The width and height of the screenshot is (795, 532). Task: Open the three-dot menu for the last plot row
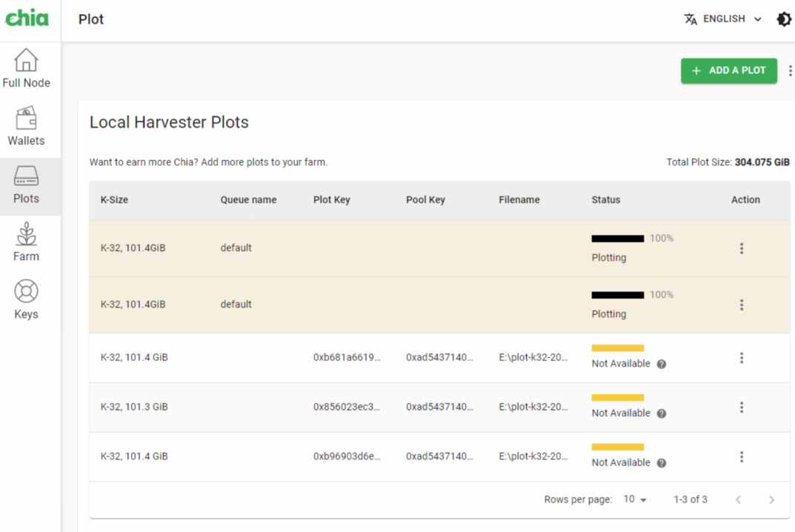742,456
